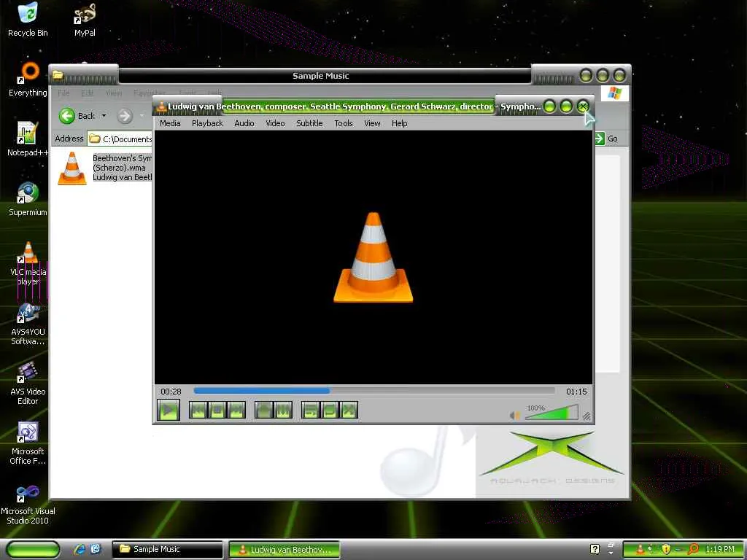This screenshot has width=747, height=560.
Task: Adjust the VLC volume slider
Action: coord(551,413)
